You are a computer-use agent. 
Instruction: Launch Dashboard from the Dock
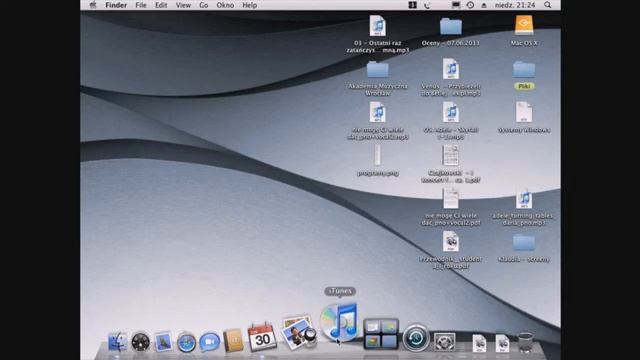point(140,342)
